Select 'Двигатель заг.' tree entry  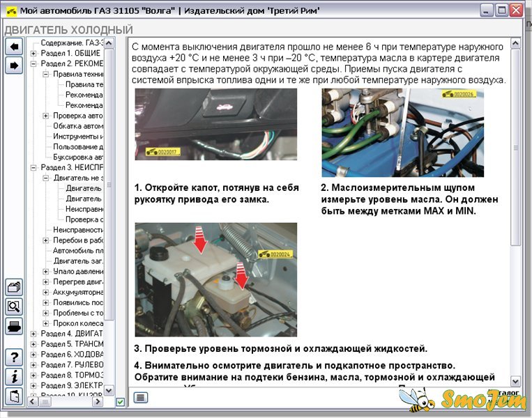(78, 261)
